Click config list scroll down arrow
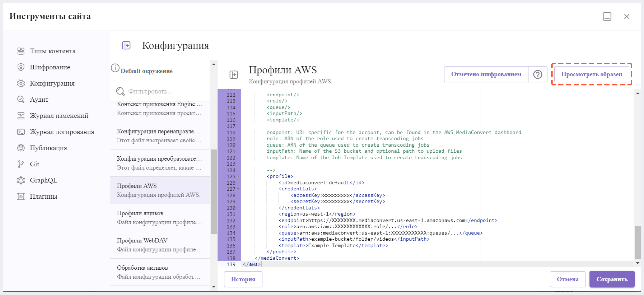Image resolution: width=644 pixels, height=295 pixels. coord(214,287)
